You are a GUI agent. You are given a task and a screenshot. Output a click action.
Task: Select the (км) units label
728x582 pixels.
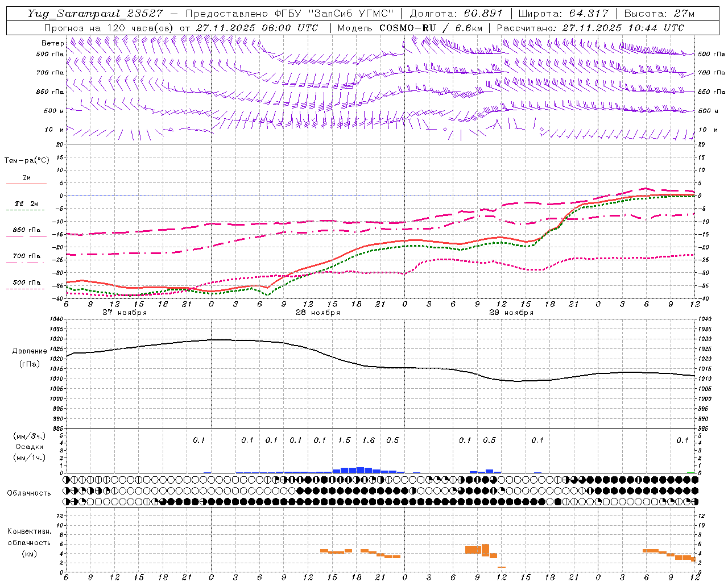pos(29,554)
